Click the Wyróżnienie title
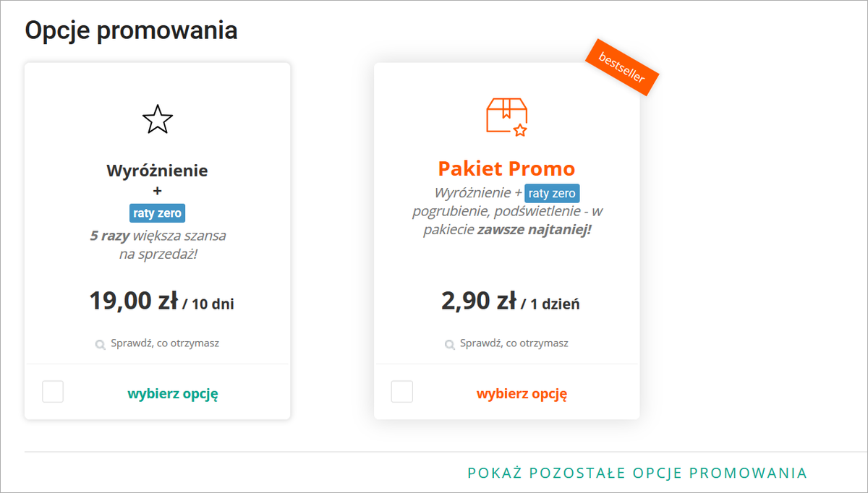This screenshot has height=493, width=868. pyautogui.click(x=157, y=171)
